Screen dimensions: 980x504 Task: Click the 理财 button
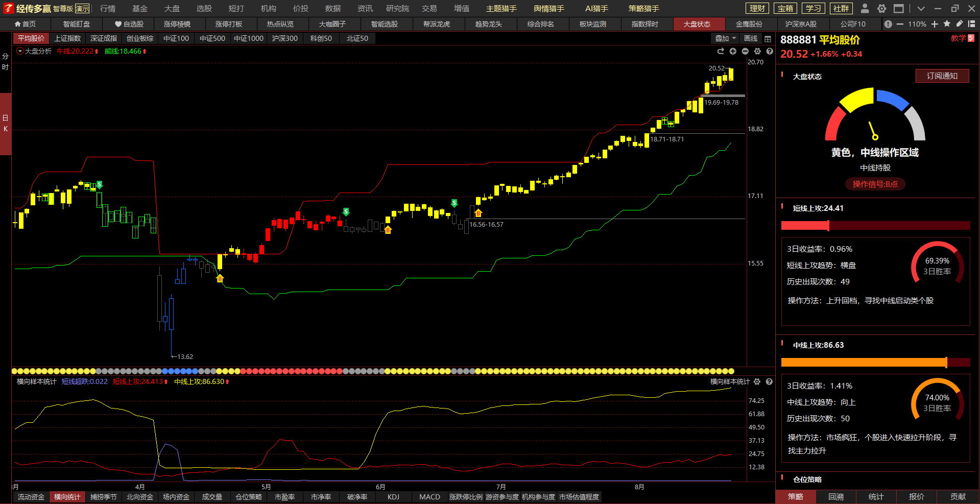(x=757, y=8)
